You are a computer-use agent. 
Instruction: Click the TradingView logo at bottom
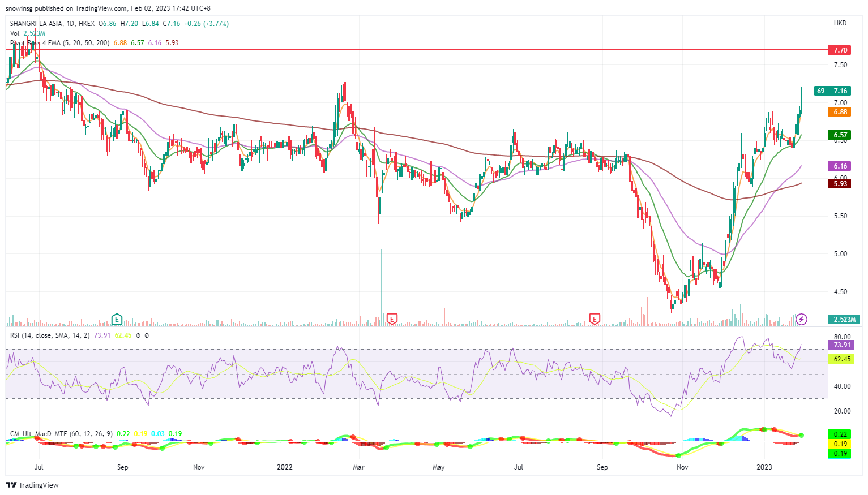point(32,485)
